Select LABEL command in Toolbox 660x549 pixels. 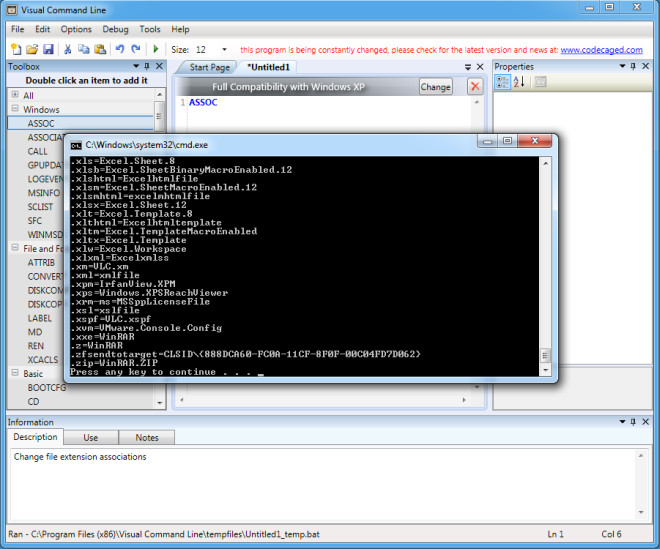[x=40, y=318]
